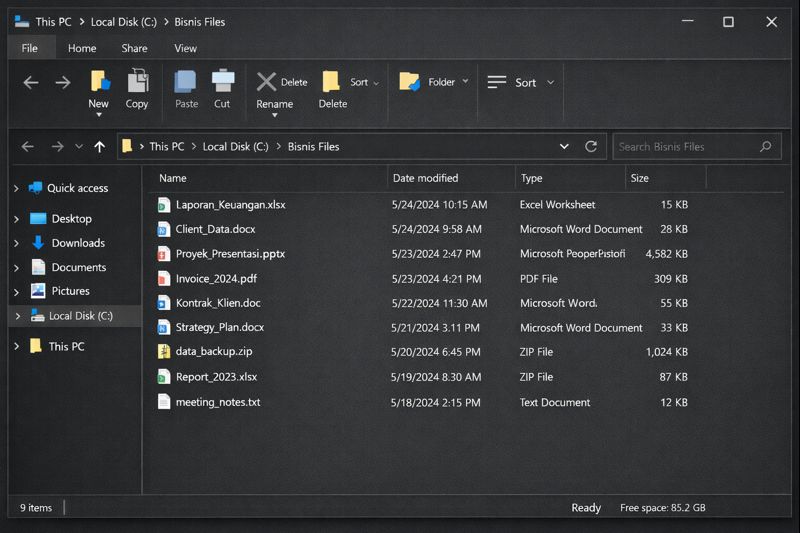Image resolution: width=800 pixels, height=533 pixels.
Task: Click the Invoice_2024.pdf file icon
Action: click(164, 279)
